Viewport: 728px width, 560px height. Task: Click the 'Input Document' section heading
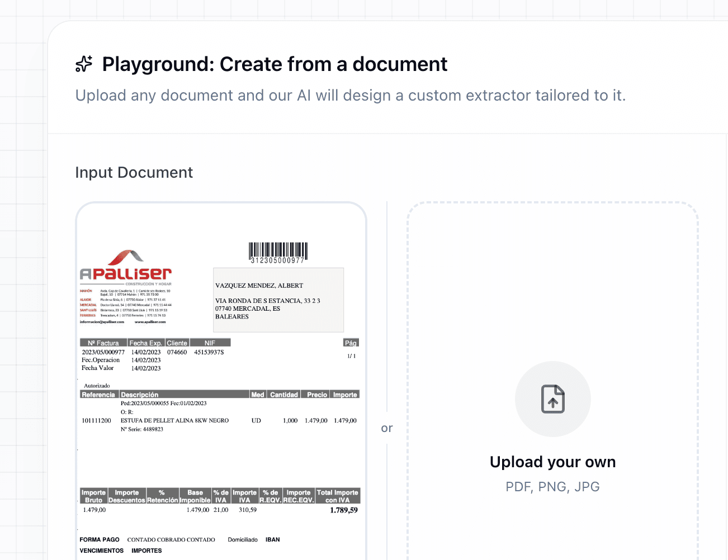[x=134, y=173]
